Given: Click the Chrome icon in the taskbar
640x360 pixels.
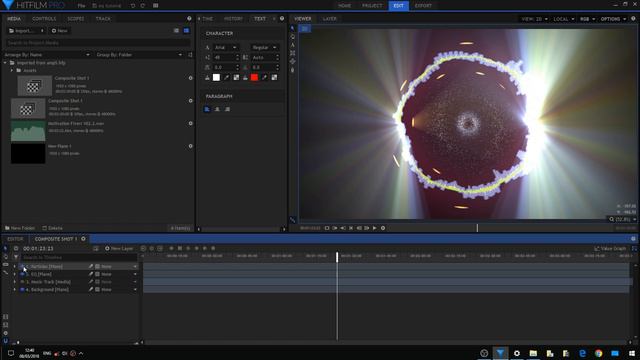Looking at the screenshot, I should point(599,353).
